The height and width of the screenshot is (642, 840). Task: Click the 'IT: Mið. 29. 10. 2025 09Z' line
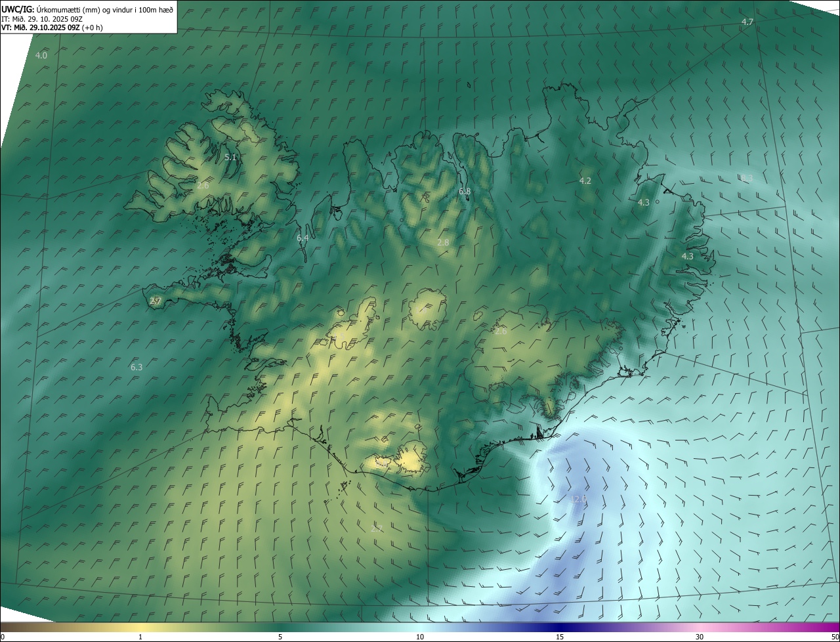[41, 18]
